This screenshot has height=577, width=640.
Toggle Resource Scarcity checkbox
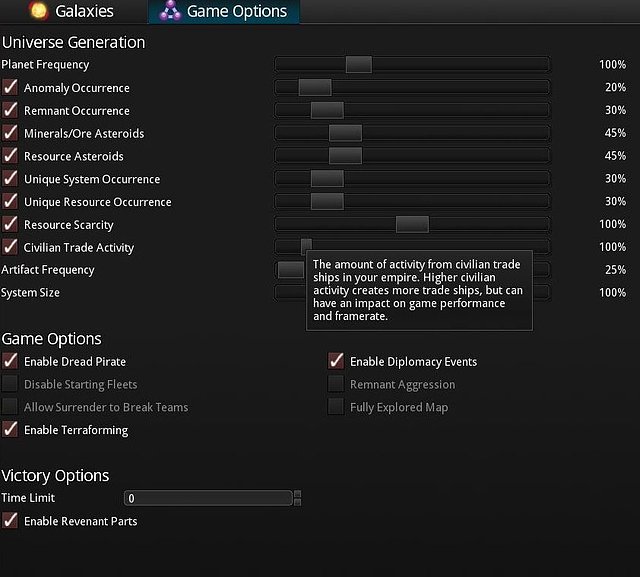pos(10,225)
